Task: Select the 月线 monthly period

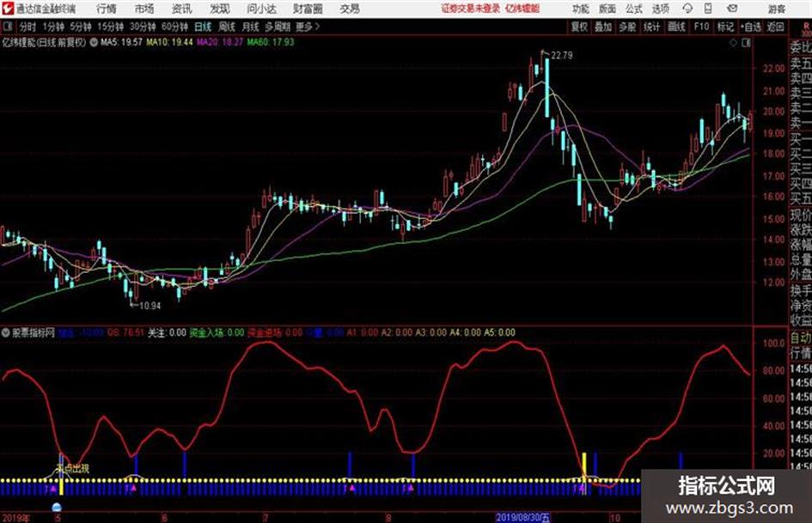Action: tap(251, 27)
